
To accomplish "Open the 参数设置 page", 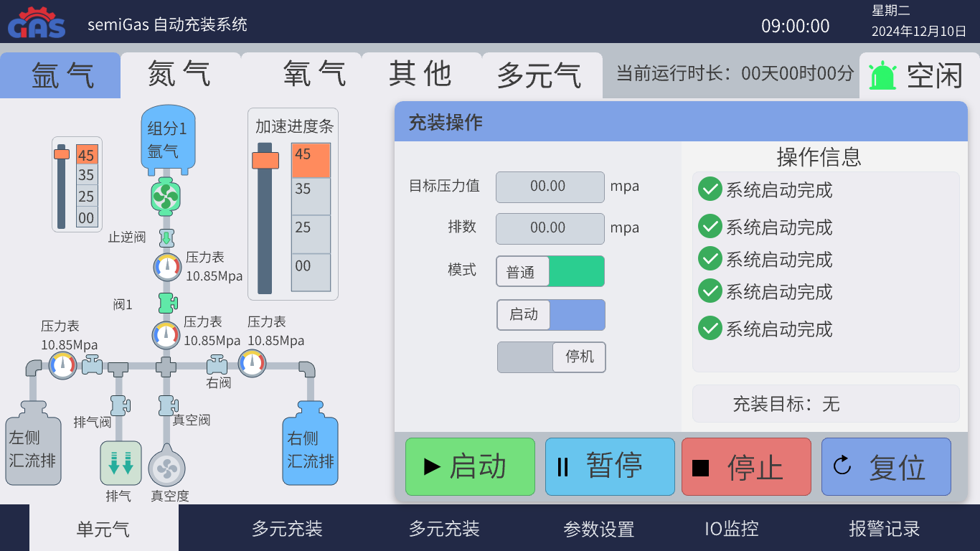I will coord(599,529).
